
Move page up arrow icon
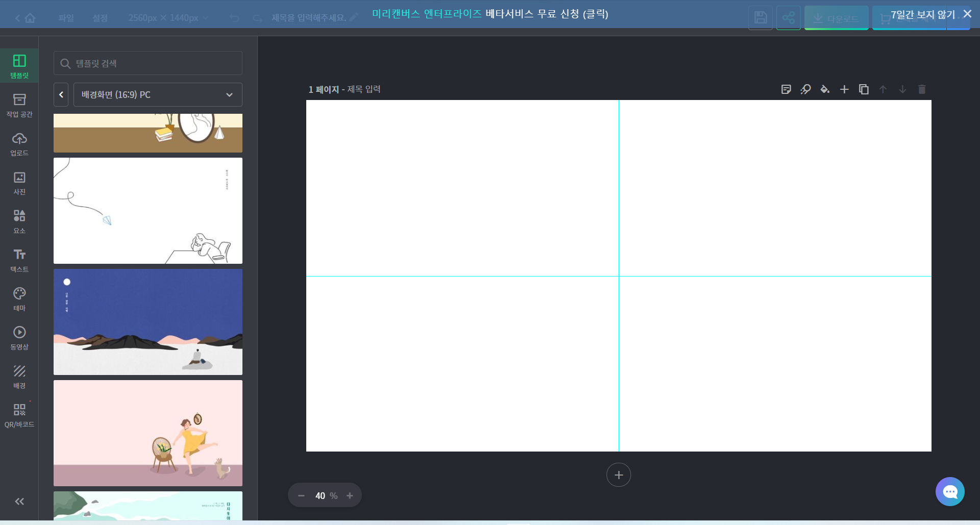(883, 89)
